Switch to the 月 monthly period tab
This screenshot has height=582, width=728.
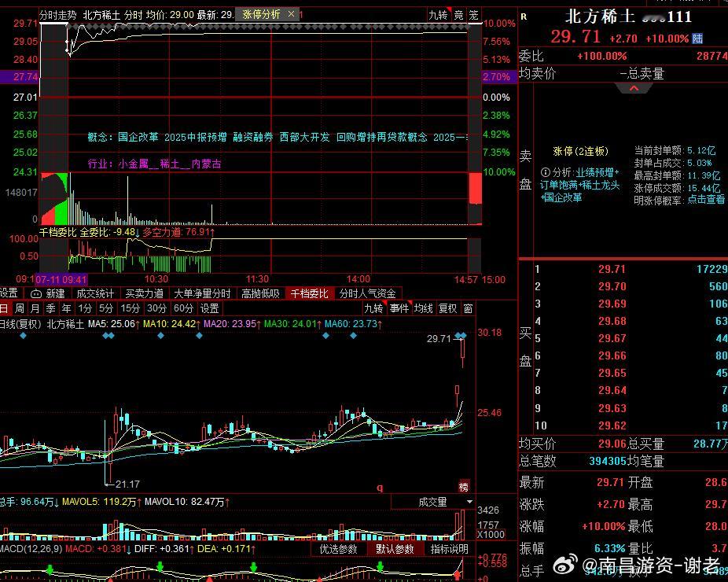[35, 308]
